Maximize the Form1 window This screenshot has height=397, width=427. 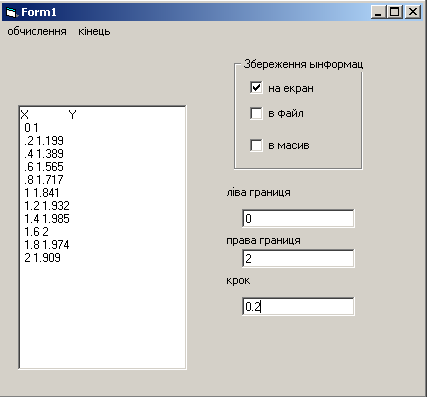(395, 12)
